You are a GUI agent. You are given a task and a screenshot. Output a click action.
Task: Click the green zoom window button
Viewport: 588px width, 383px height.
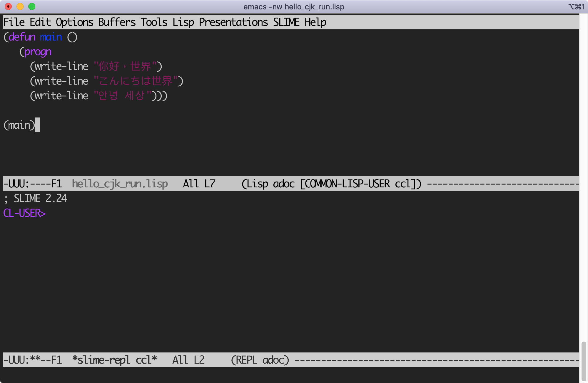(32, 6)
